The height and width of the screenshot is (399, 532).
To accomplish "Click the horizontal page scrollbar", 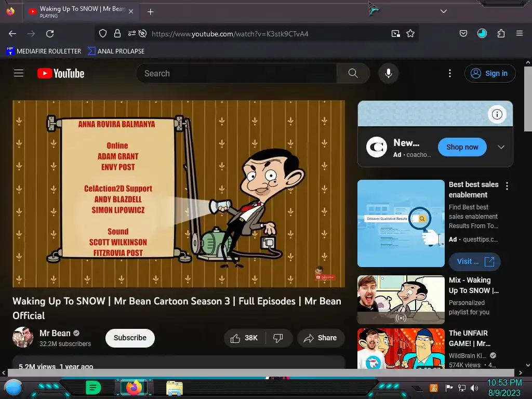I will pos(261,373).
